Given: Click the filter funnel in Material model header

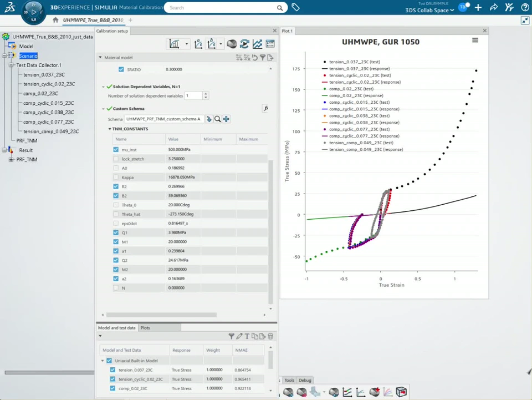Looking at the screenshot, I should 262,58.
